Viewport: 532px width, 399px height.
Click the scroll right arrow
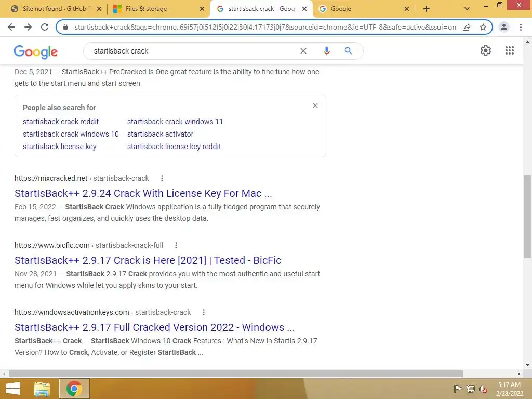point(519,374)
